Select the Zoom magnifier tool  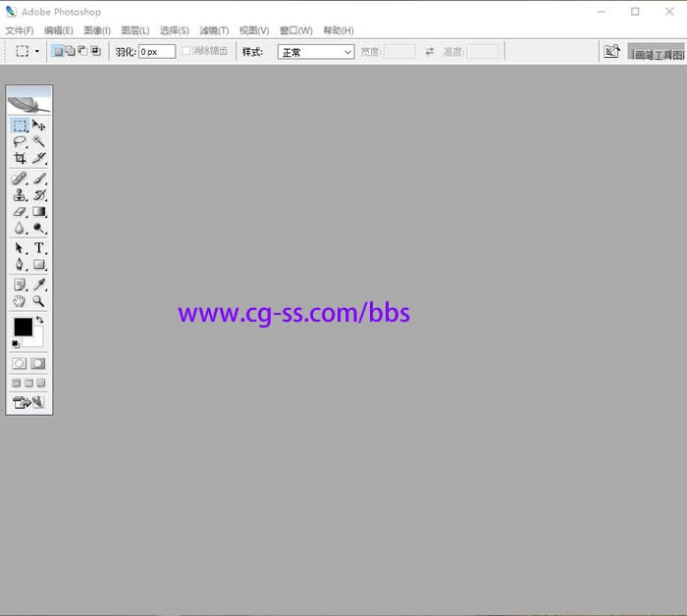(39, 301)
